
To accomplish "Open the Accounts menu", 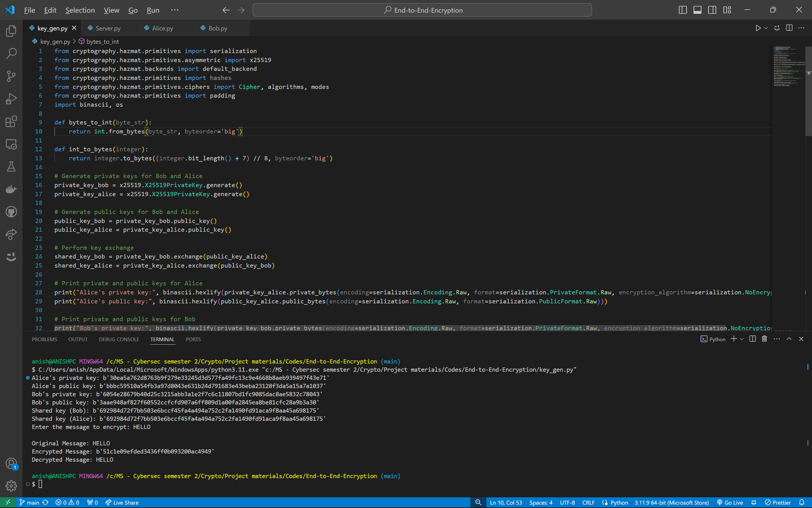I will click(11, 464).
